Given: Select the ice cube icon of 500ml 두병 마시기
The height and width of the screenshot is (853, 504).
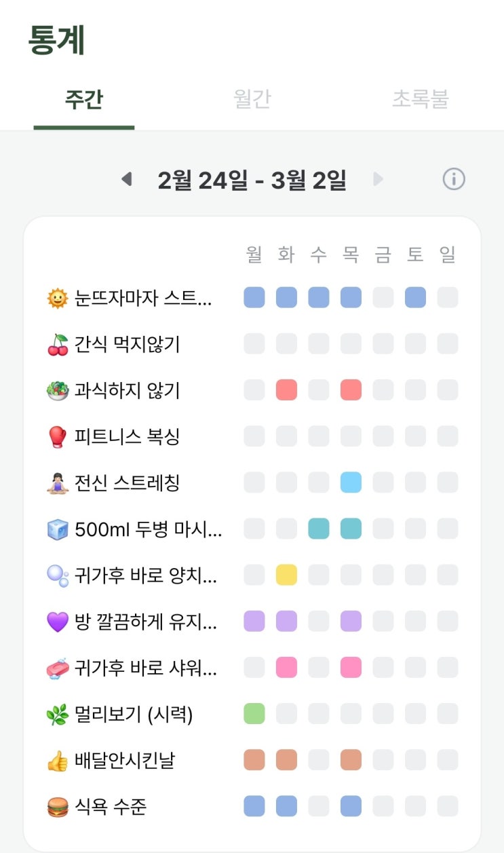Looking at the screenshot, I should click(58, 529).
